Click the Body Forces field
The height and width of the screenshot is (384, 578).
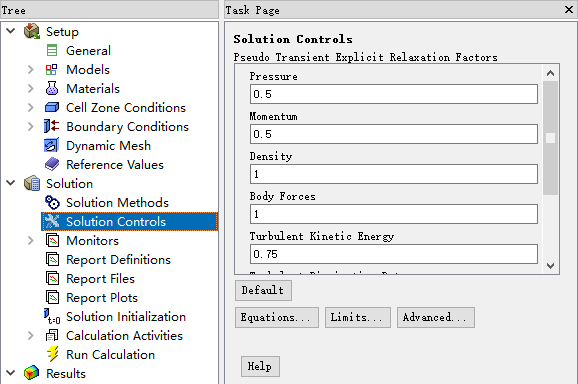click(x=394, y=214)
